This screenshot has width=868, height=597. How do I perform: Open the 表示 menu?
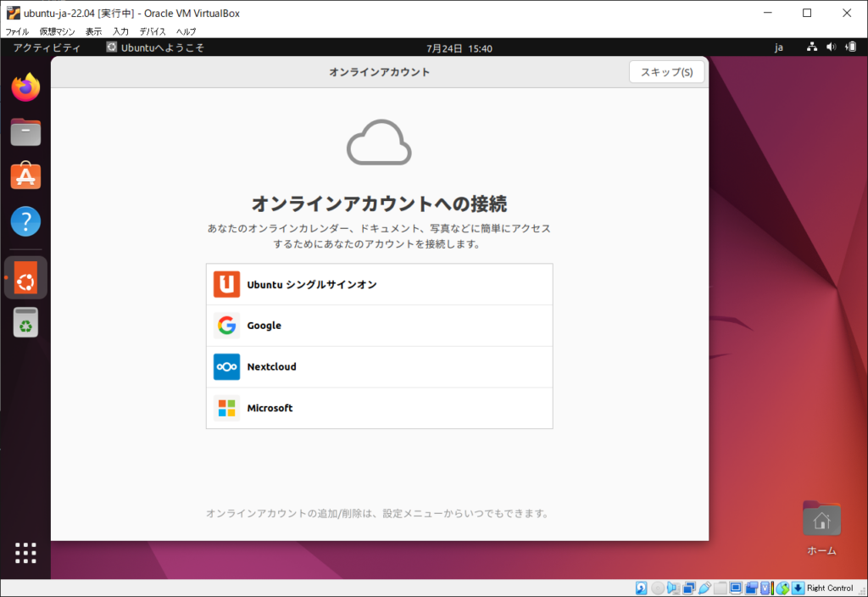[93, 31]
